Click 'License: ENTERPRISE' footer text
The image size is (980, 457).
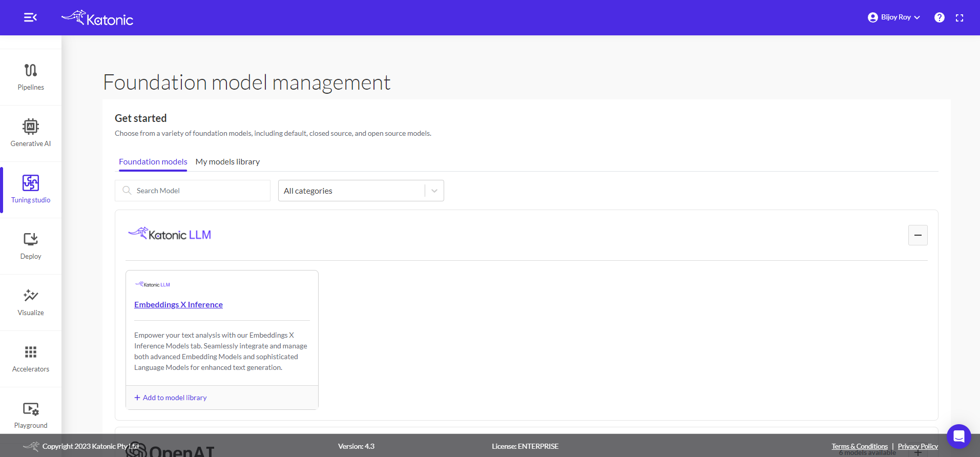click(x=525, y=446)
